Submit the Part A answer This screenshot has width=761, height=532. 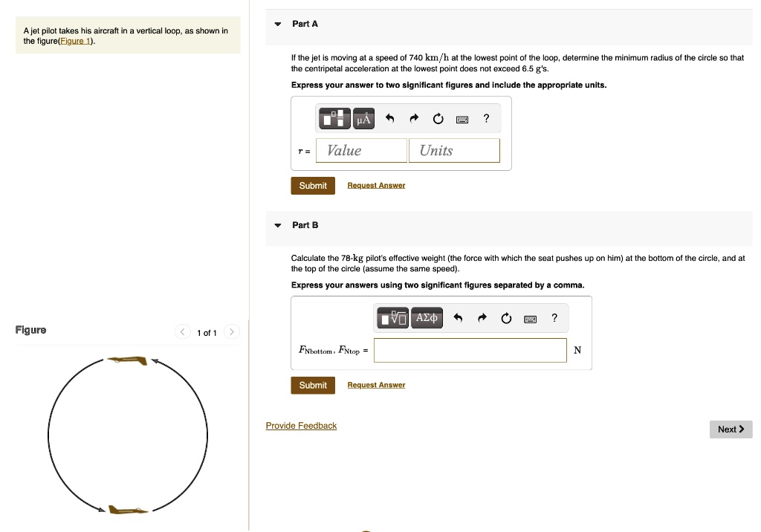coord(312,185)
